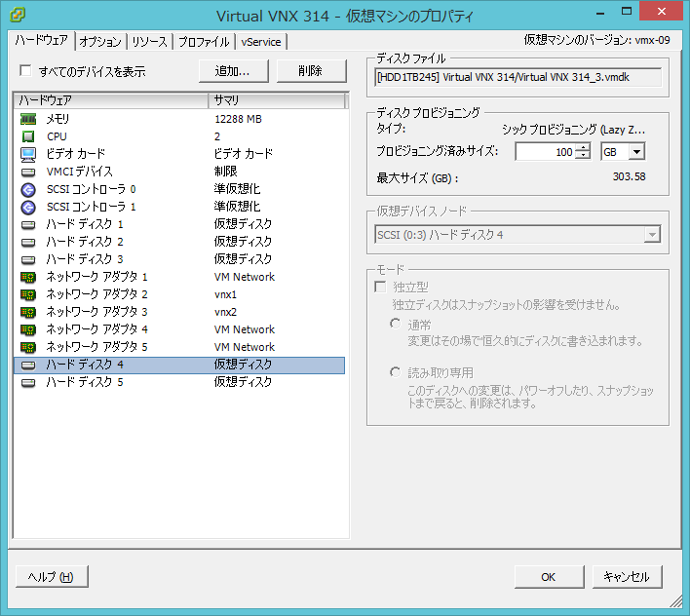Click the provisioned size 100 field
The width and height of the screenshot is (690, 616).
(546, 152)
